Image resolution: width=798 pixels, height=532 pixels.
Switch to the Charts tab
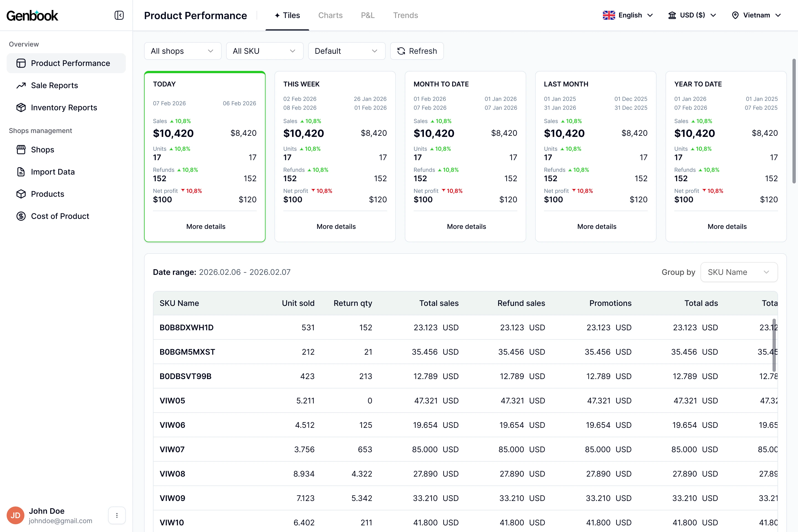tap(330, 15)
